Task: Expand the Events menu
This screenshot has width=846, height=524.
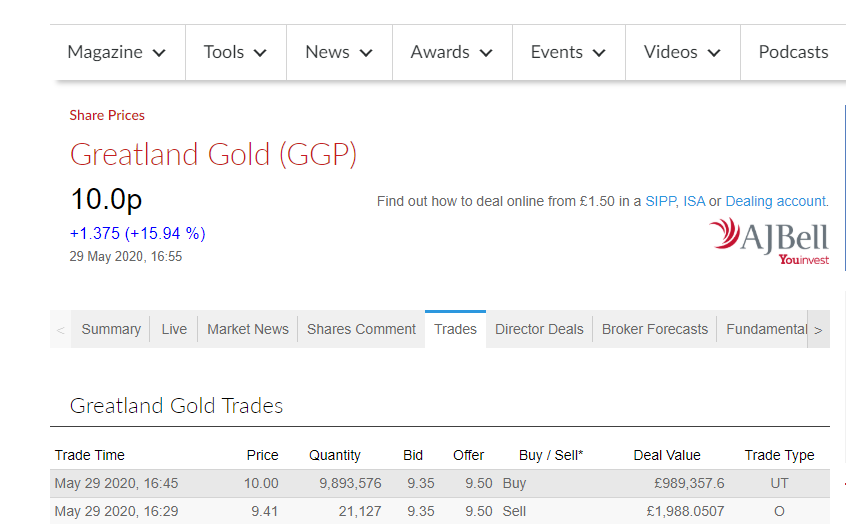Action: [x=569, y=52]
